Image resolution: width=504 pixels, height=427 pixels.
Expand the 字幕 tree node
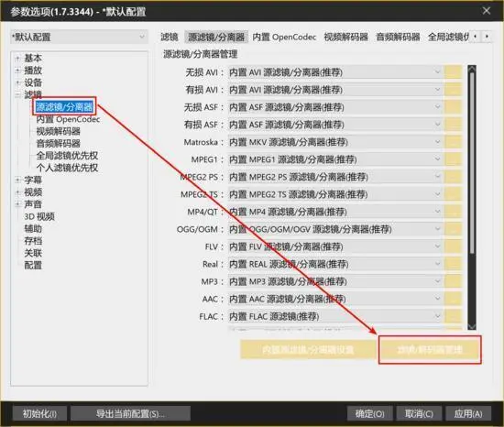(x=17, y=180)
